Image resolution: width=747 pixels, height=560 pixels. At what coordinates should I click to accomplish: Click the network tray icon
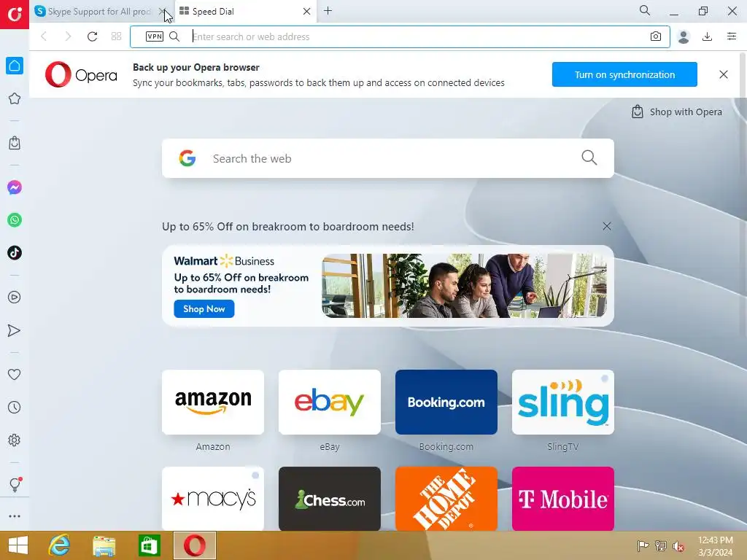pos(661,545)
